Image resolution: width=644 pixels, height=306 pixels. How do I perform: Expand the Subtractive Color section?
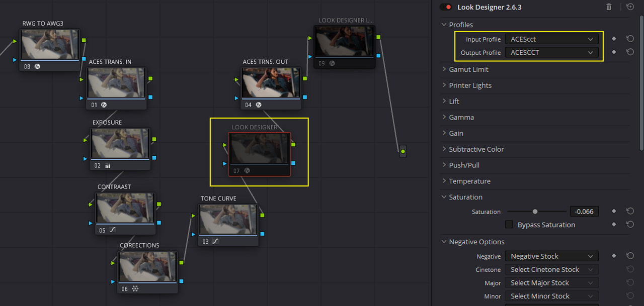444,149
